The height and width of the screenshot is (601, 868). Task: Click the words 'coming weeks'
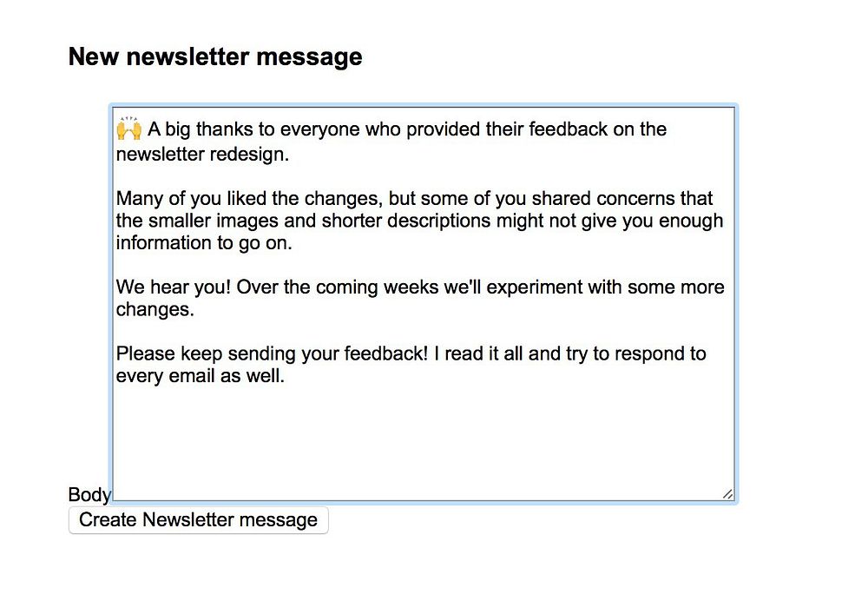coord(373,287)
